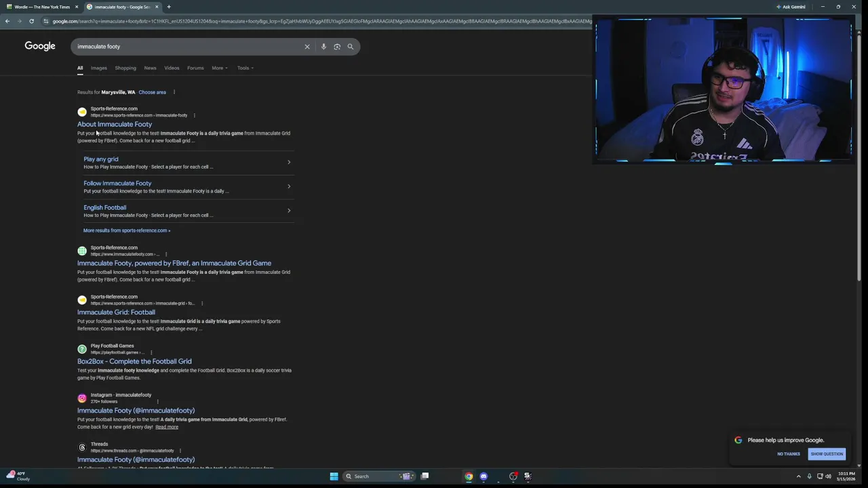This screenshot has height=488, width=868.
Task: Clear the search box with the X icon
Action: (x=307, y=47)
